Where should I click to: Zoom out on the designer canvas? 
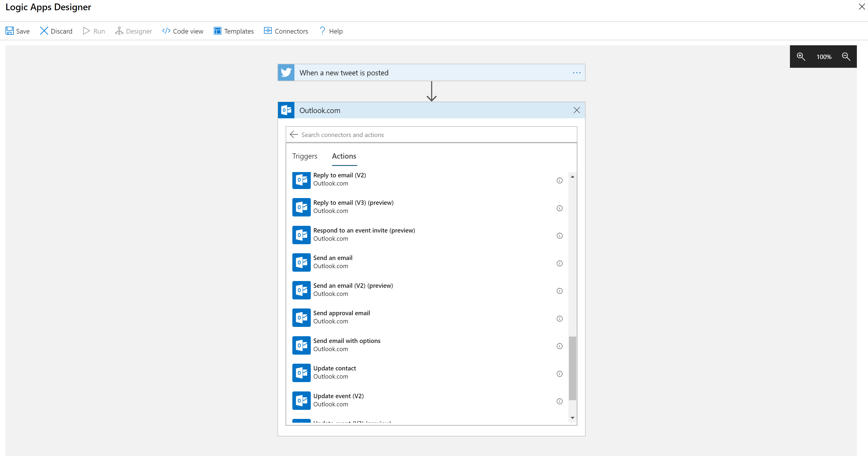pyautogui.click(x=846, y=57)
